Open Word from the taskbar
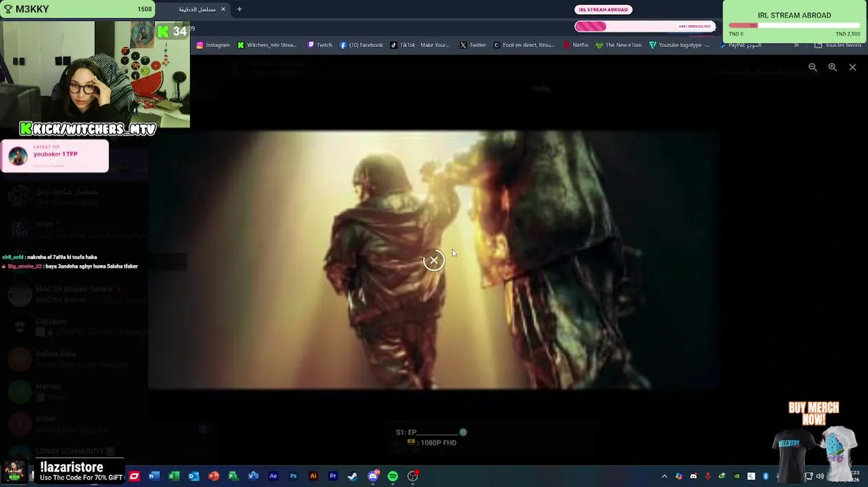This screenshot has height=487, width=868. (x=154, y=476)
